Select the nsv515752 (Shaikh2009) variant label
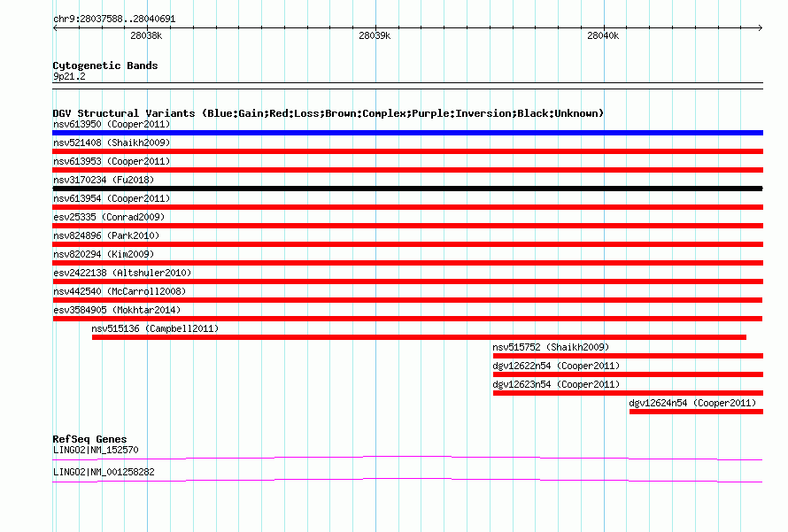This screenshot has width=788, height=532. (551, 347)
